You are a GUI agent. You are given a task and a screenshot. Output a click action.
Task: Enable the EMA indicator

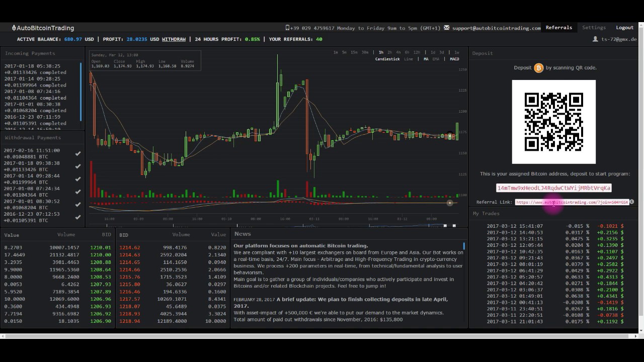point(436,59)
